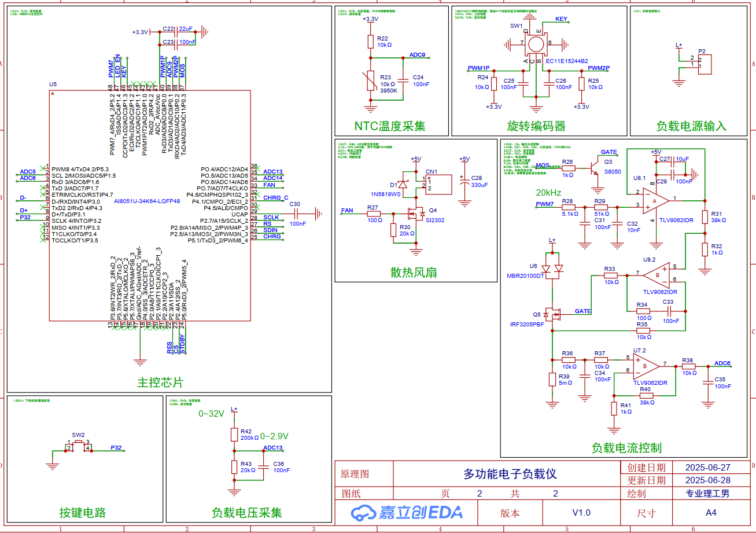This screenshot has height=533, width=756.
Task: Select the NTC温度采集 section title
Action: pos(390,126)
